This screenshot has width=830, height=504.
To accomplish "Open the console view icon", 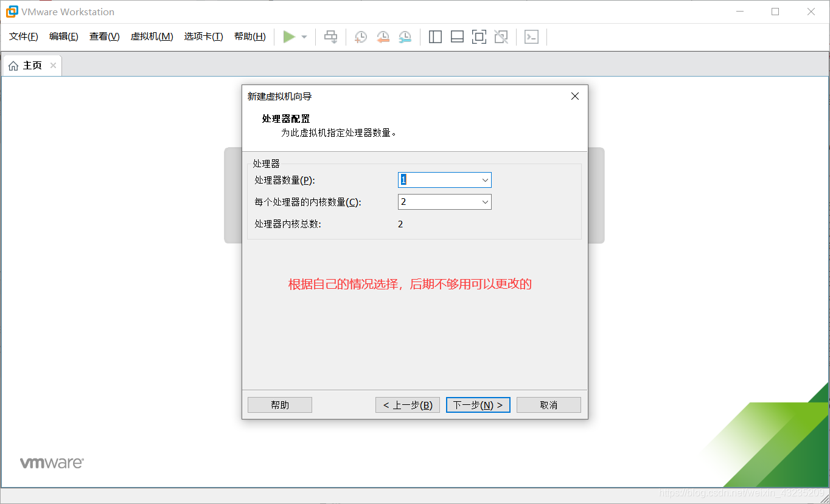I will click(531, 37).
